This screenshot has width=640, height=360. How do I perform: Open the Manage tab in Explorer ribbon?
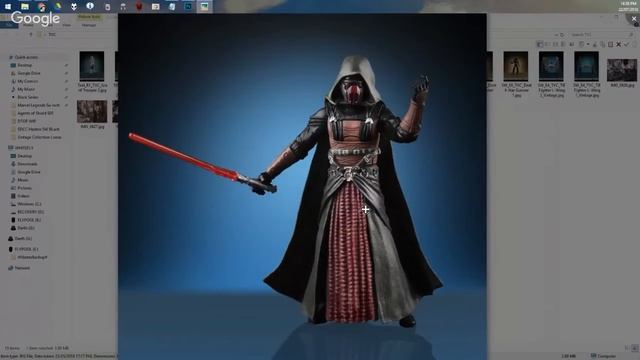point(89,25)
